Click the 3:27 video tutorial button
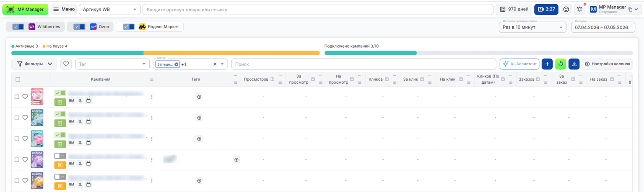Image resolution: width=644 pixels, height=192 pixels. [546, 9]
